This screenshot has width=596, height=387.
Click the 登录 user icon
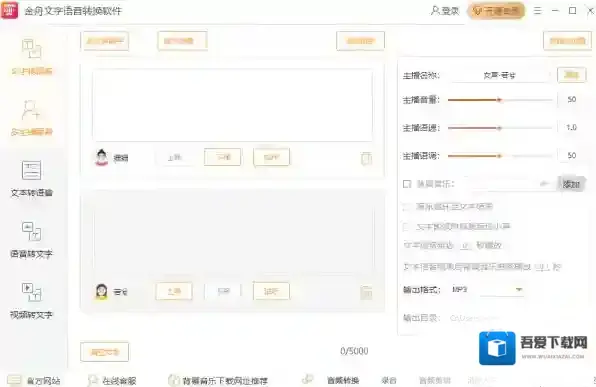coord(435,11)
